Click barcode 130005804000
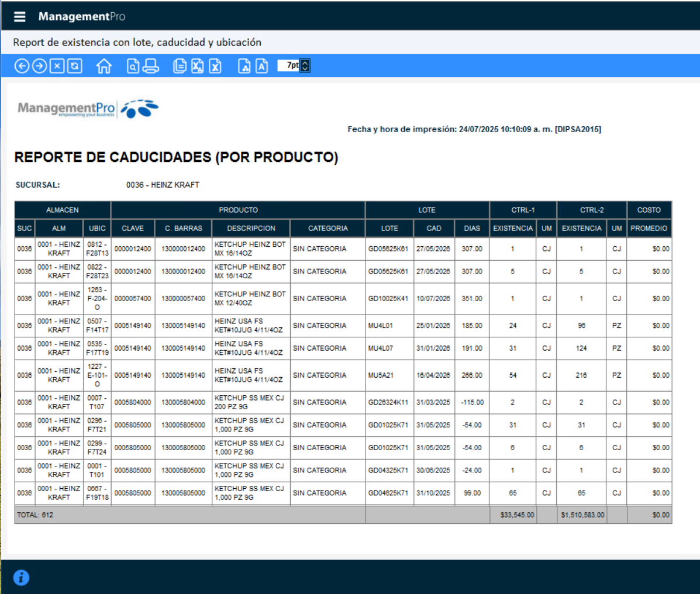The height and width of the screenshot is (594, 700). point(184,403)
